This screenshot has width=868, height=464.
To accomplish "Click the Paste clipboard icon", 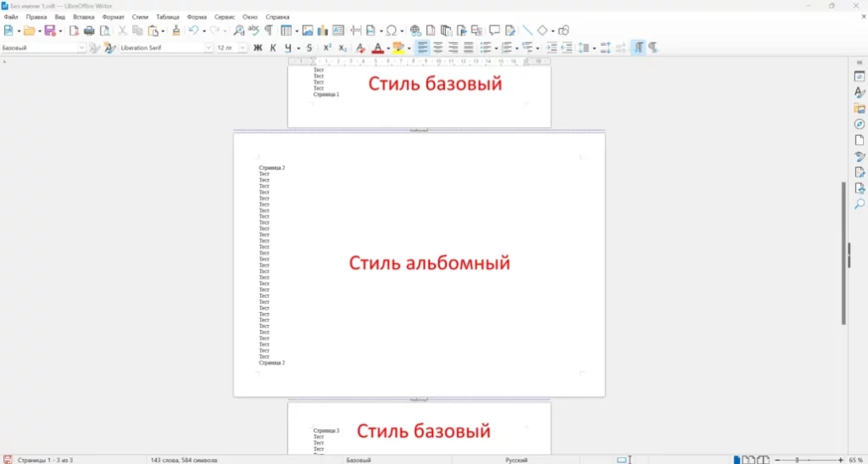I will pyautogui.click(x=153, y=31).
